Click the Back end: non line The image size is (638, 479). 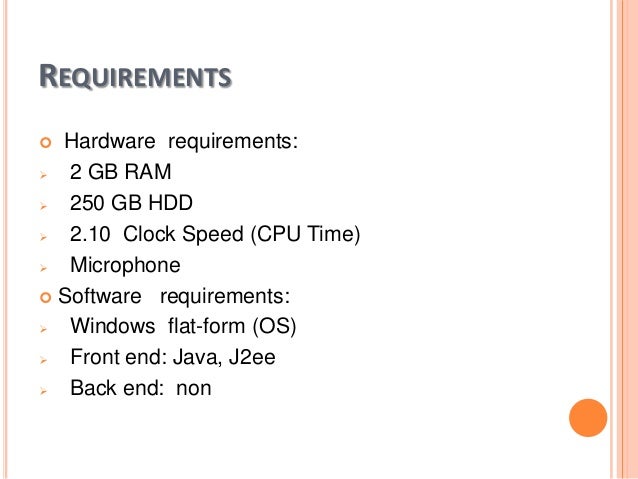(141, 388)
